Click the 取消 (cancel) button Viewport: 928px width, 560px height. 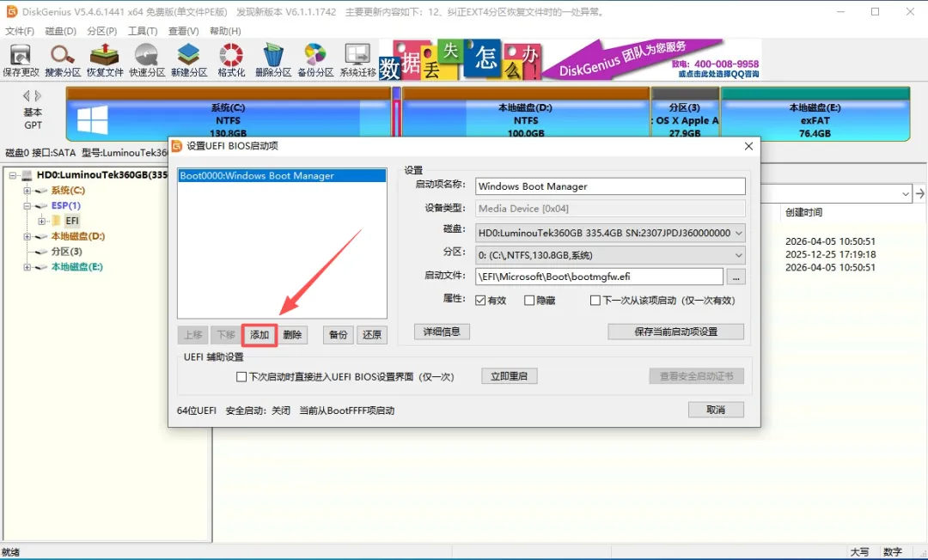pyautogui.click(x=716, y=410)
